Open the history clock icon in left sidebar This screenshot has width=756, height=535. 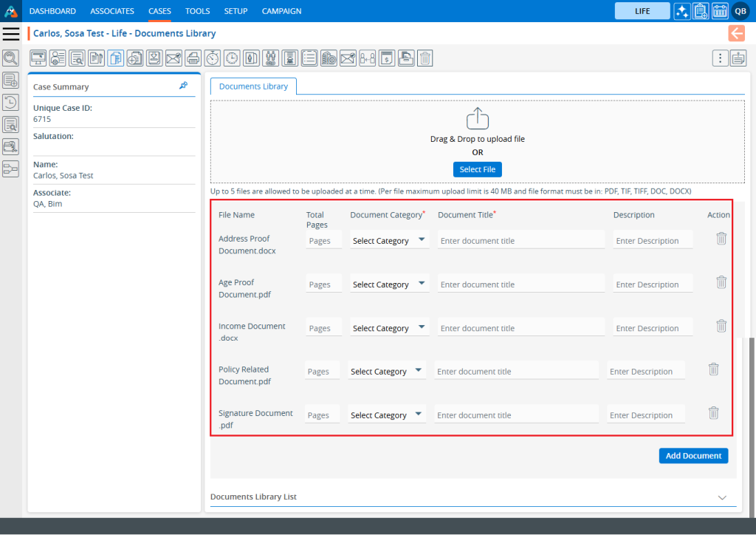tap(10, 103)
